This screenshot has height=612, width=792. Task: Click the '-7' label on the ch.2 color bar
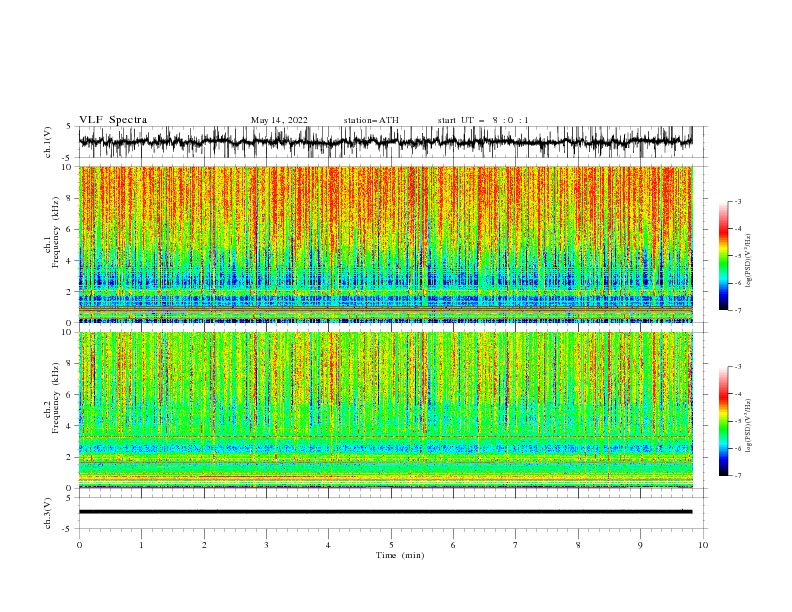tap(737, 475)
